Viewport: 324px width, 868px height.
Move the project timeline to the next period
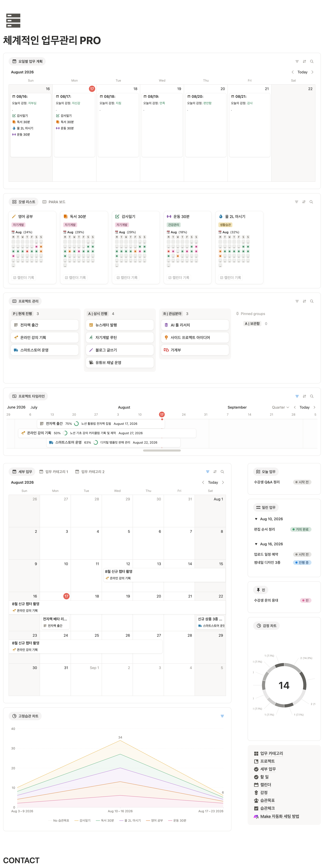pos(315,407)
